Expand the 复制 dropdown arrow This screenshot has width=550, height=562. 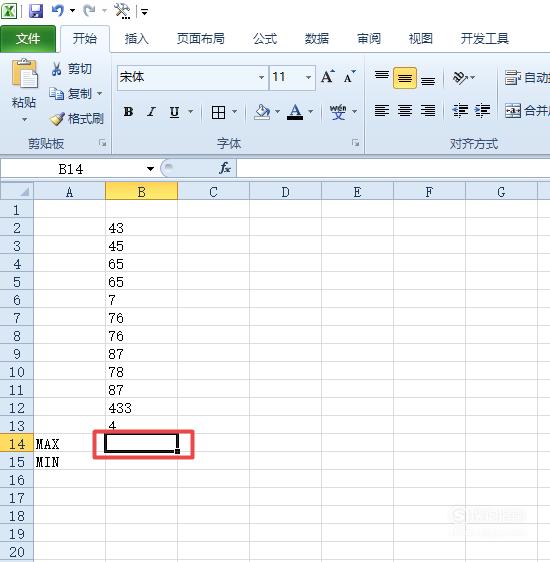click(x=100, y=94)
